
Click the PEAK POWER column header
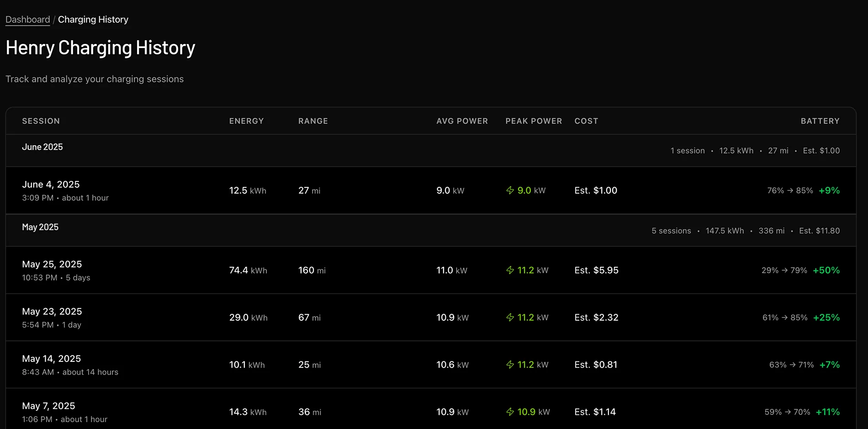(x=534, y=121)
